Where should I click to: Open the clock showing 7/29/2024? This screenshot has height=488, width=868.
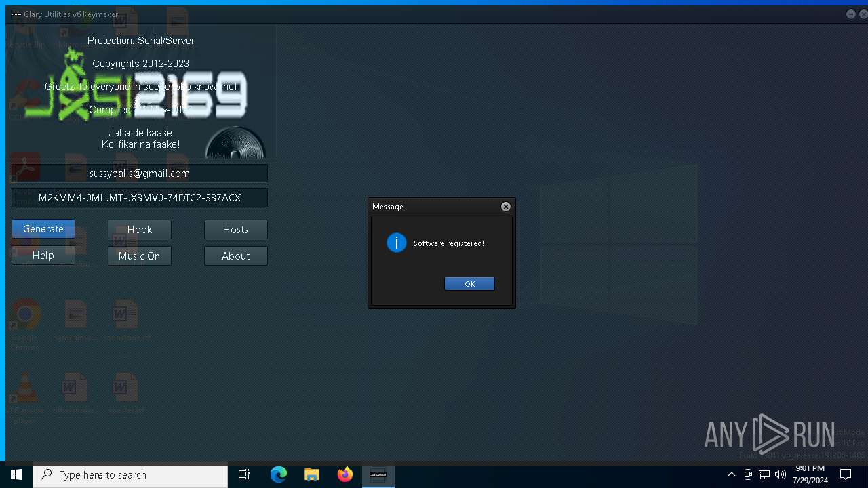pyautogui.click(x=810, y=474)
